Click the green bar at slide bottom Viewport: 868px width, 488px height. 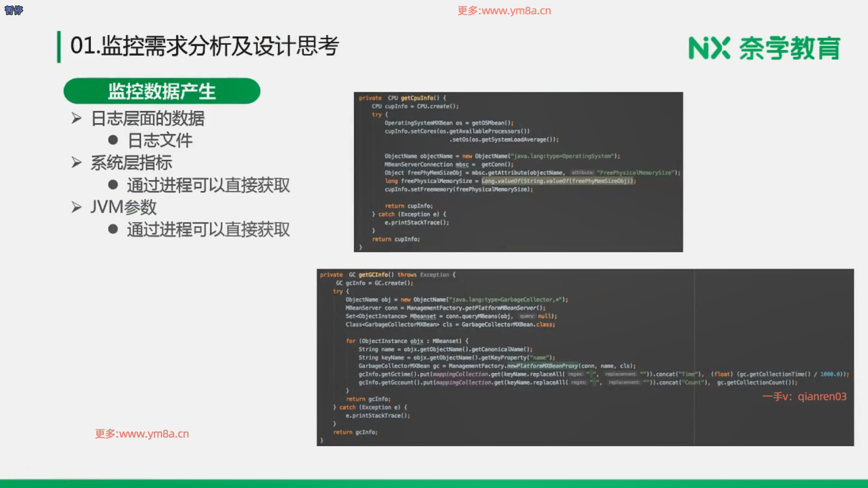[434, 483]
